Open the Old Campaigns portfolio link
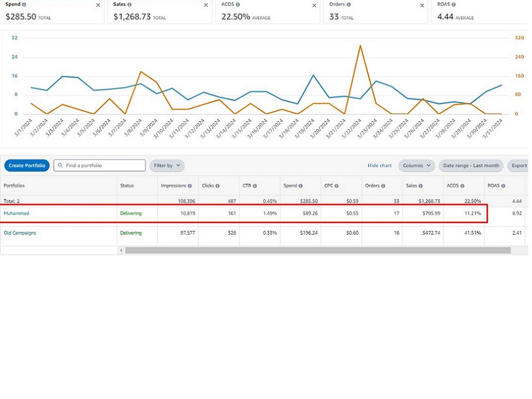 20,233
